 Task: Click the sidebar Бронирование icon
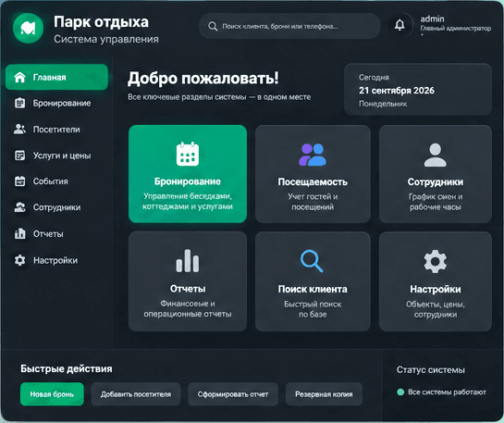(x=20, y=104)
